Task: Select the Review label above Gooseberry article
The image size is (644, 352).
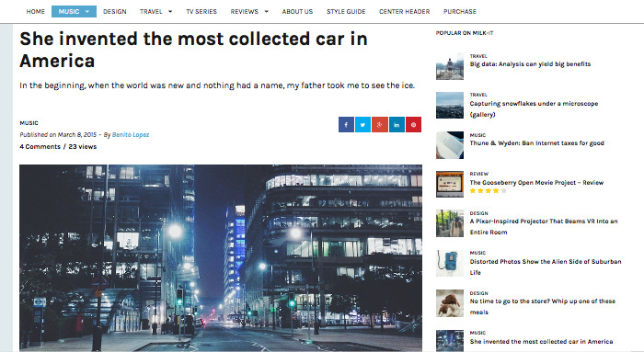Action: [479, 174]
